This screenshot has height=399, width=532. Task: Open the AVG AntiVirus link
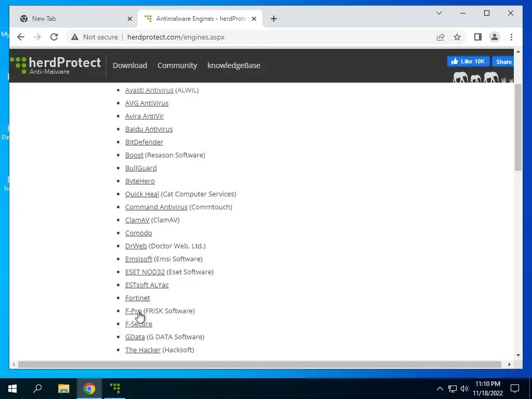click(147, 103)
